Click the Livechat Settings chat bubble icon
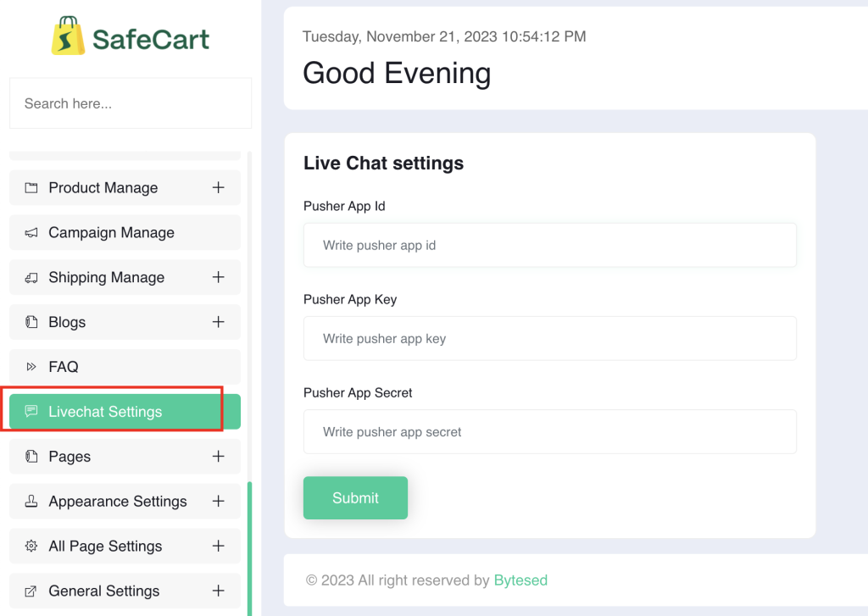868x616 pixels. coord(31,411)
